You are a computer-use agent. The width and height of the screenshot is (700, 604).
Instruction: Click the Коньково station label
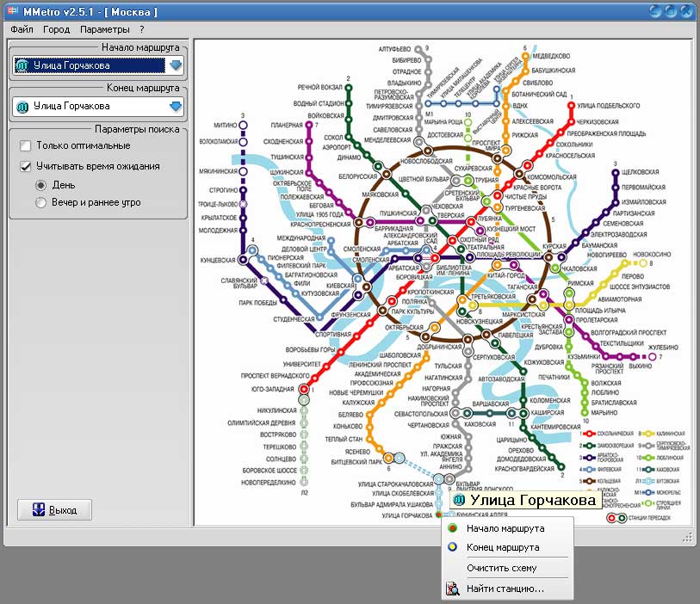[348, 426]
